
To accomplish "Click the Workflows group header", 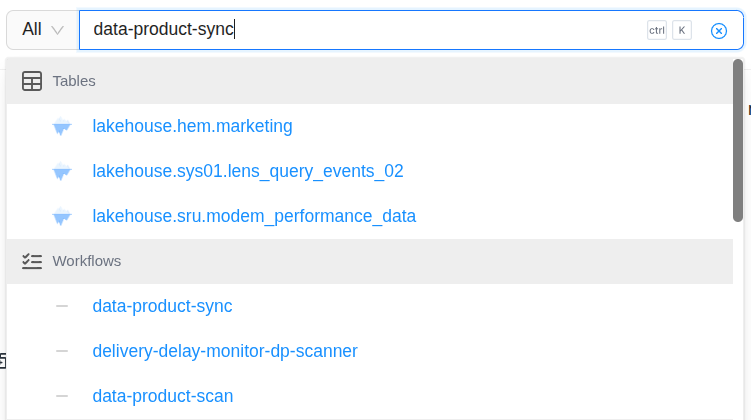I will coord(370,261).
